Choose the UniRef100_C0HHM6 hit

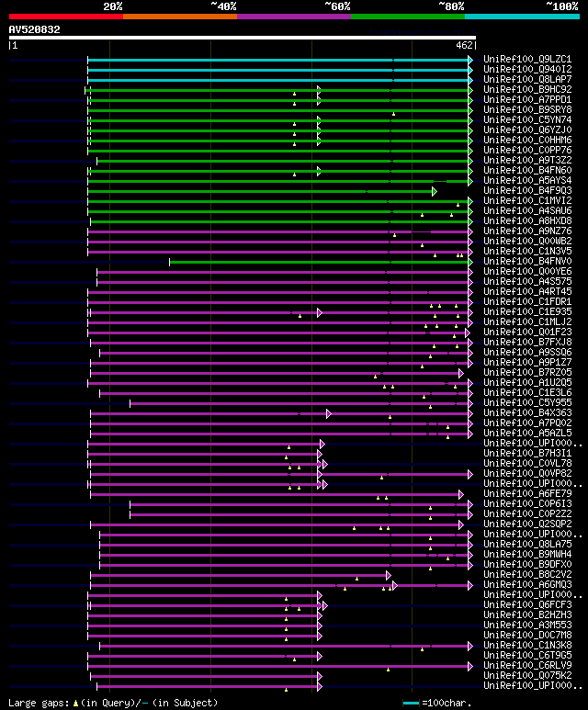pos(527,140)
